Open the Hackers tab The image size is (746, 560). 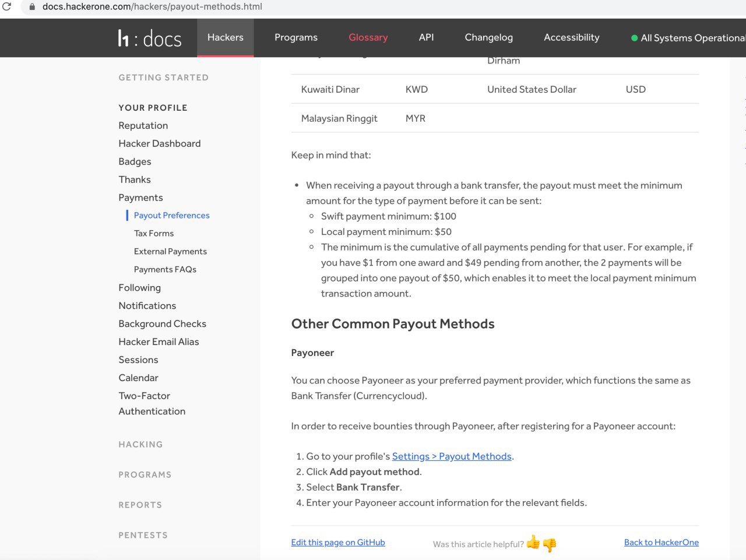[x=226, y=37]
